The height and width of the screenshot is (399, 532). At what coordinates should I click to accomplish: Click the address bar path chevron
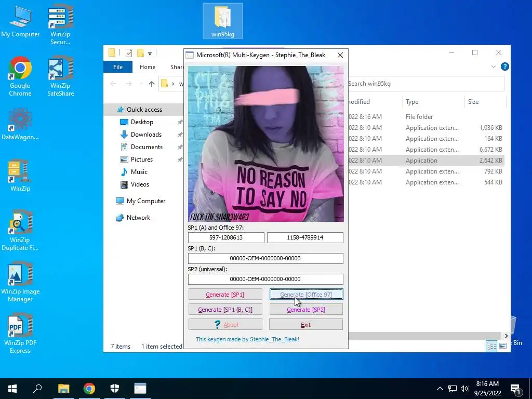click(x=173, y=84)
